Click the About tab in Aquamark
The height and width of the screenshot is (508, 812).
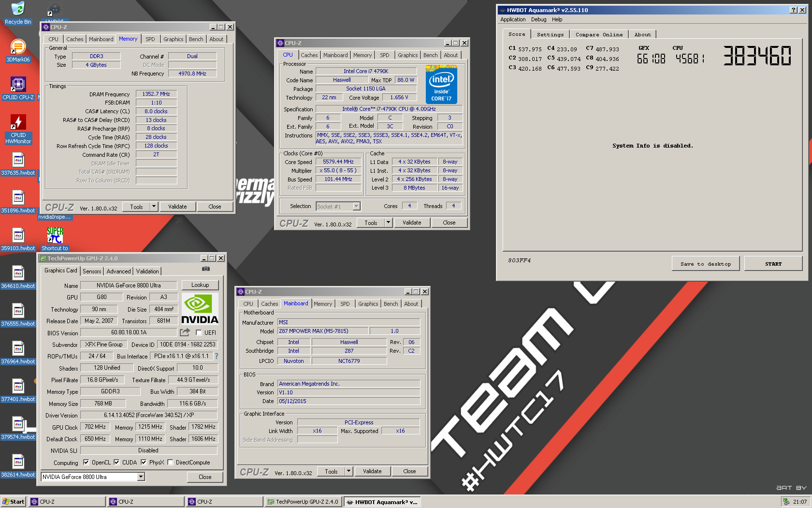642,35
